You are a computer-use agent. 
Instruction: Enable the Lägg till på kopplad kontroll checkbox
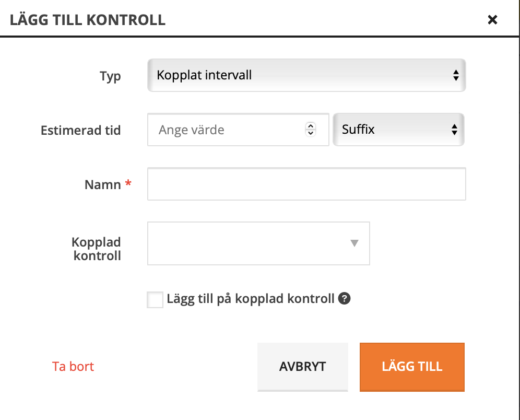(x=155, y=300)
